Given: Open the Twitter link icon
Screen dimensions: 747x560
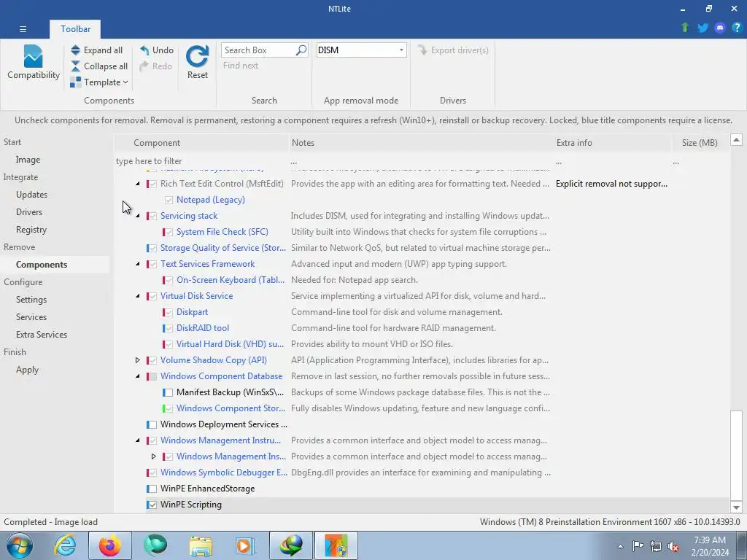Looking at the screenshot, I should pyautogui.click(x=703, y=28).
